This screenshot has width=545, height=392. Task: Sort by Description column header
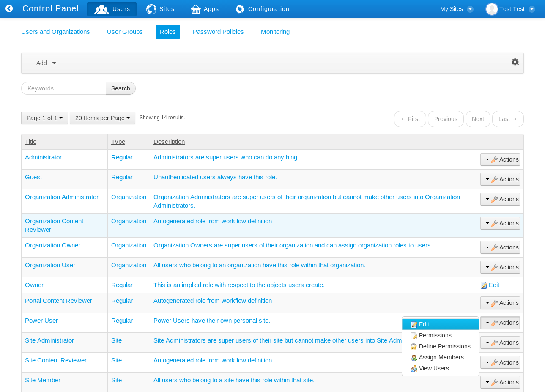click(x=169, y=142)
